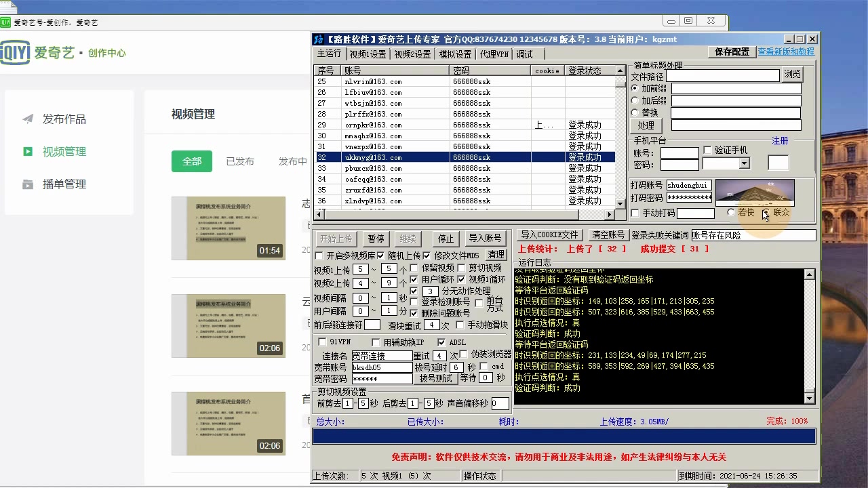Click the 运行日志 scroll-down arrow
This screenshot has width=868, height=488.
[809, 398]
